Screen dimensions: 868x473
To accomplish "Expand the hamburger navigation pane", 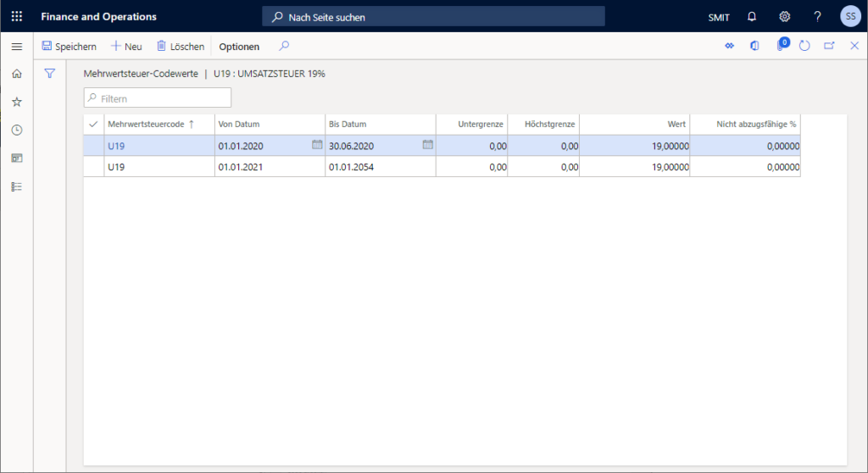I will tap(17, 47).
